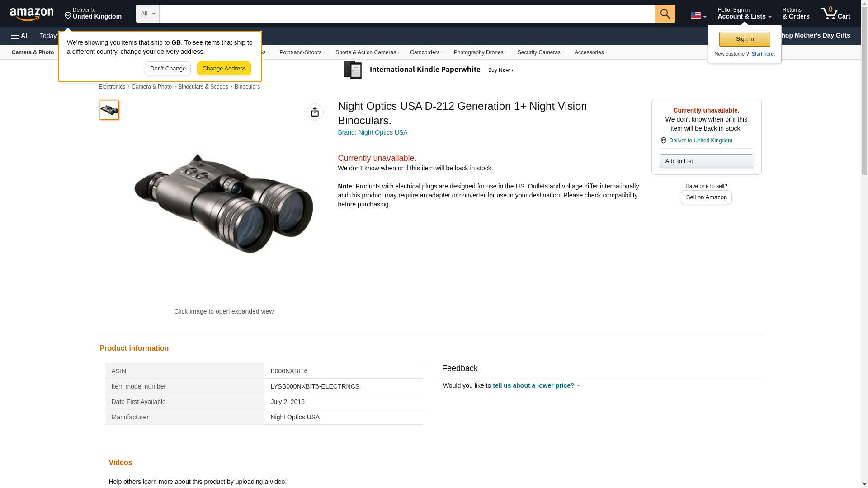Open the Camcorders menu
The height and width of the screenshot is (488, 868).
426,52
